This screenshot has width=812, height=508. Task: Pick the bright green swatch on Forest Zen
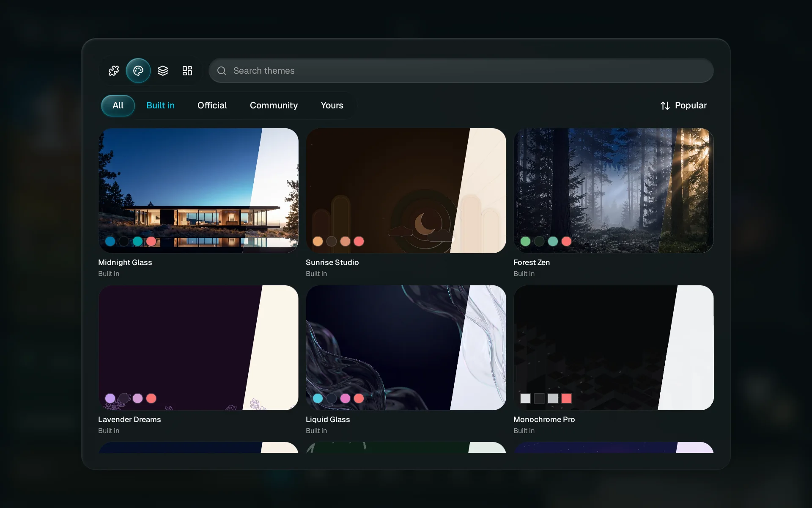(525, 241)
